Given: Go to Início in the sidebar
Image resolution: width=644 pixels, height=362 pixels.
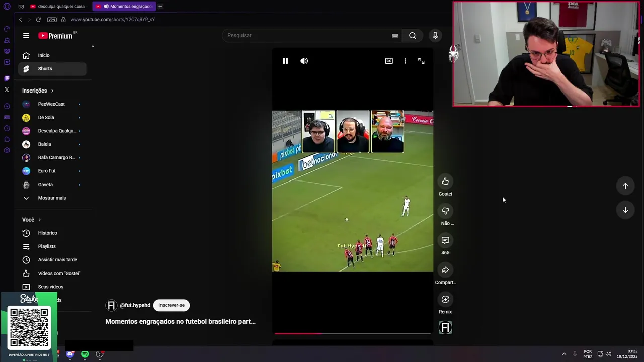Looking at the screenshot, I should tap(52, 55).
